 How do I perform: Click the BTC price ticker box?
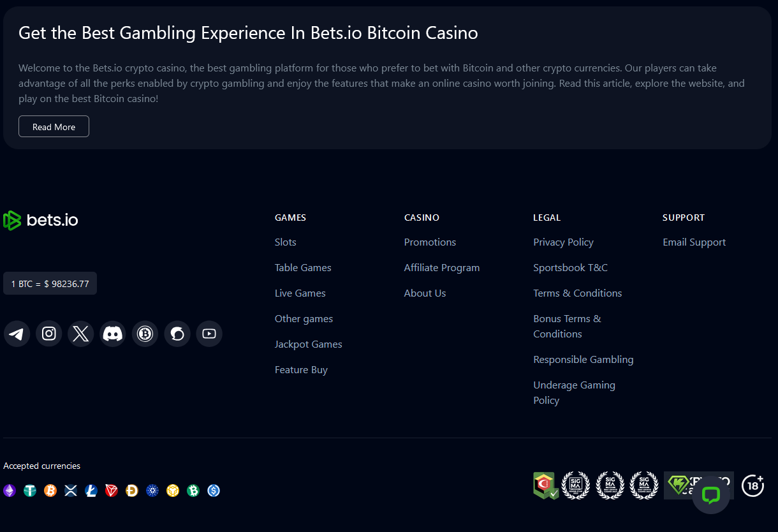50,284
